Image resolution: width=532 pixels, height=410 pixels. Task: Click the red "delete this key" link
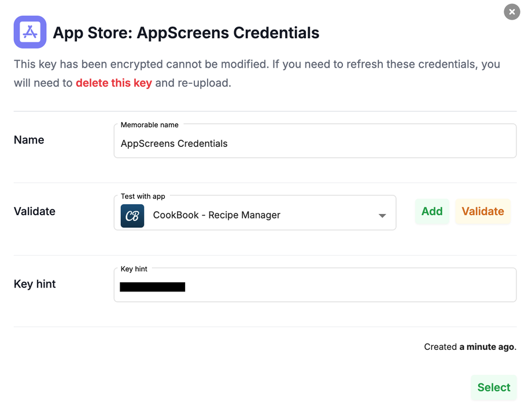pos(114,83)
